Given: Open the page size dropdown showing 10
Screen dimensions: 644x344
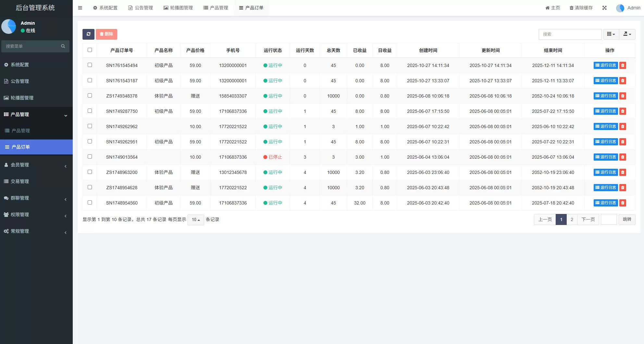Looking at the screenshot, I should 196,220.
